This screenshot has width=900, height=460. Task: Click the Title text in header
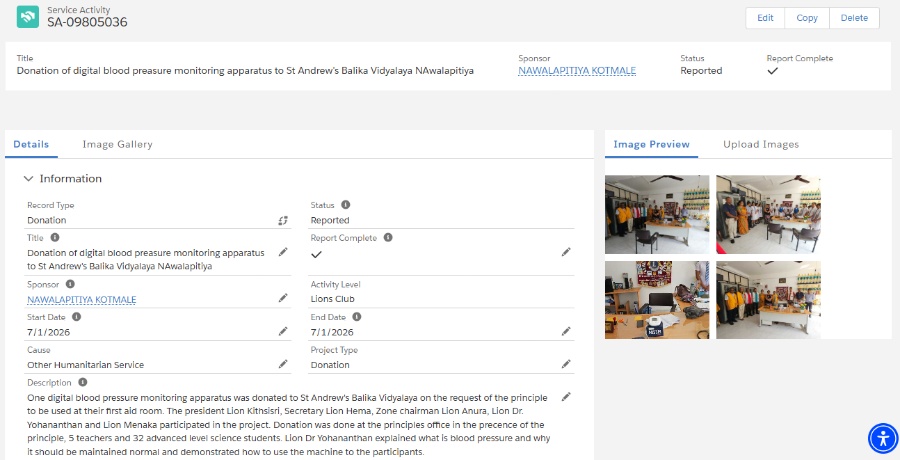245,71
